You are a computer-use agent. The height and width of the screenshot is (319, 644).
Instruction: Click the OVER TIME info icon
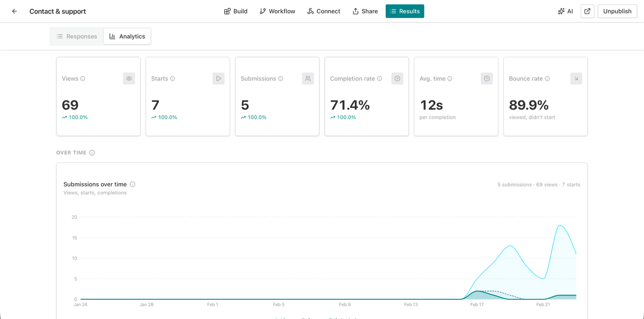(x=92, y=153)
